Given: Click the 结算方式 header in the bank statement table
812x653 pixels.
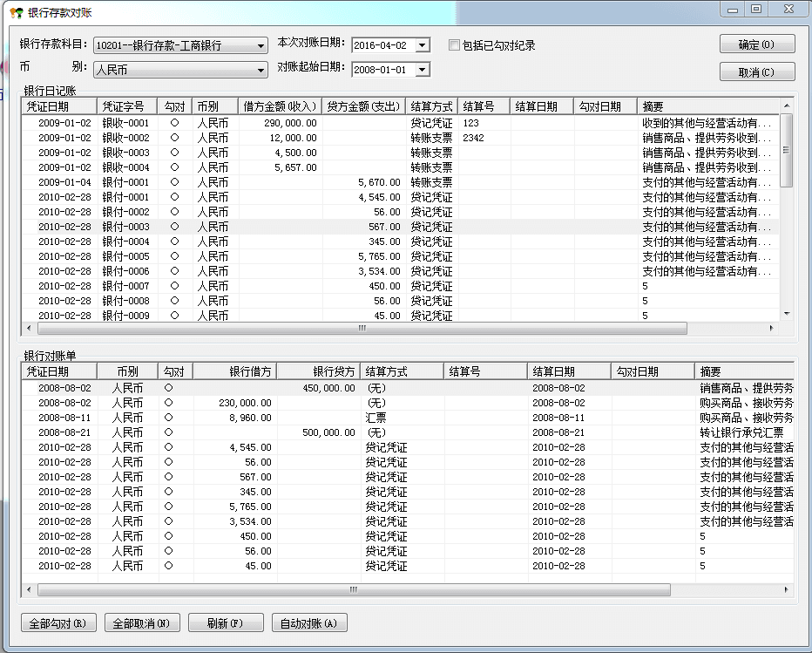Looking at the screenshot, I should pyautogui.click(x=402, y=371).
